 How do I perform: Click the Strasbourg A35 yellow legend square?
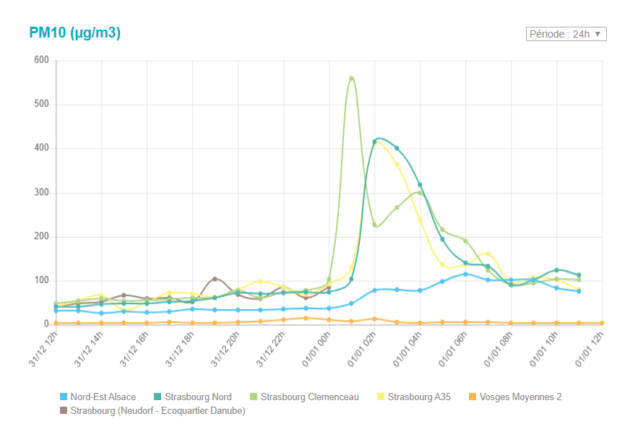381,397
